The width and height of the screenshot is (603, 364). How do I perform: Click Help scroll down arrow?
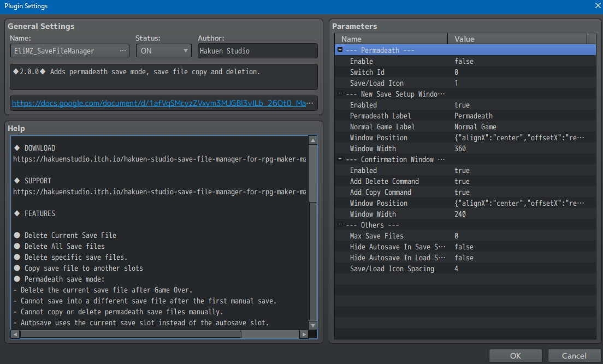pyautogui.click(x=313, y=326)
